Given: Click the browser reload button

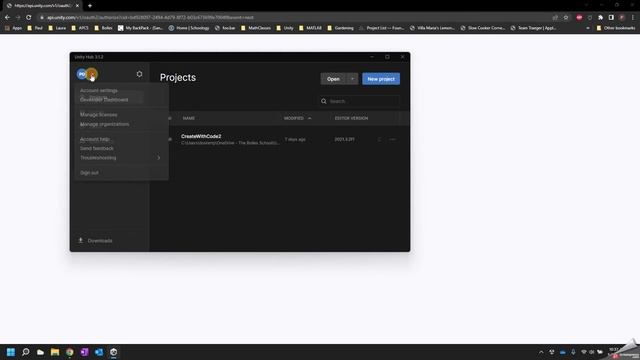Looking at the screenshot, I should coord(29,18).
